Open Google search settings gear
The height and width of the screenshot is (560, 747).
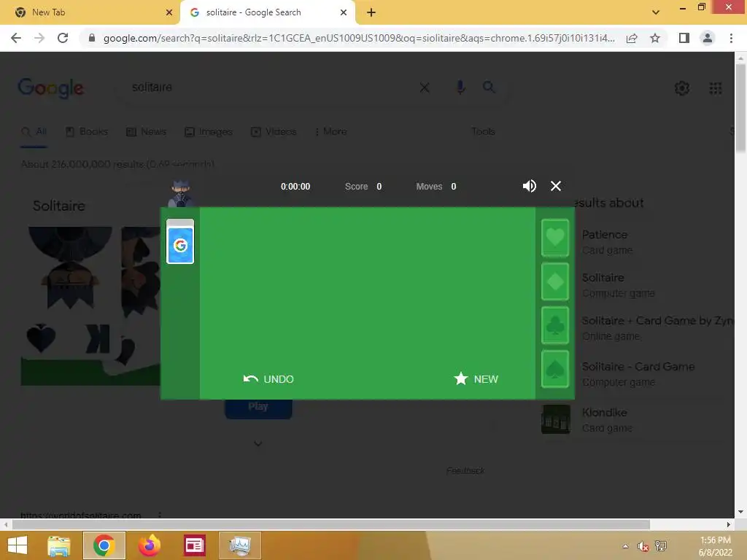click(x=682, y=88)
